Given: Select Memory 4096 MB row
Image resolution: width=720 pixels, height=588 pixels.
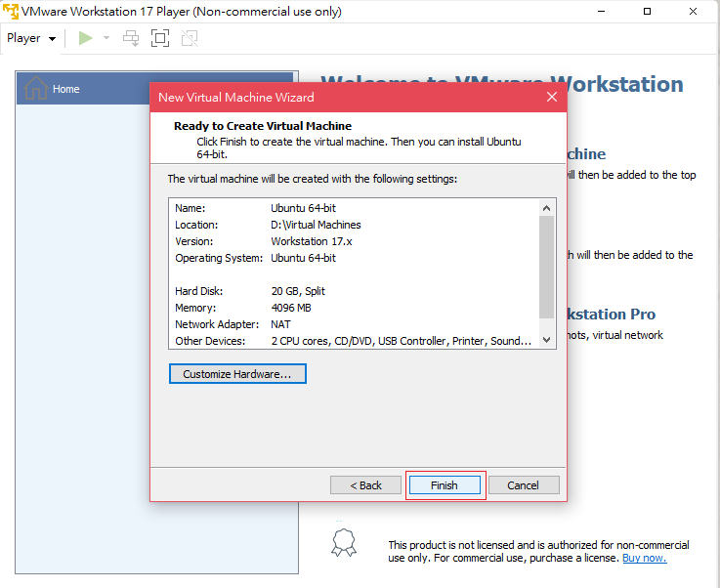Looking at the screenshot, I should click(x=354, y=308).
